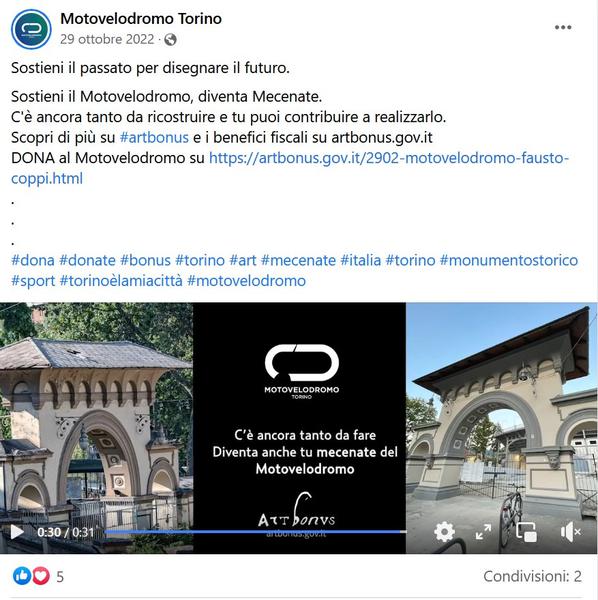Click the #motovelodromo hashtag
This screenshot has width=598, height=600.
pyautogui.click(x=246, y=281)
